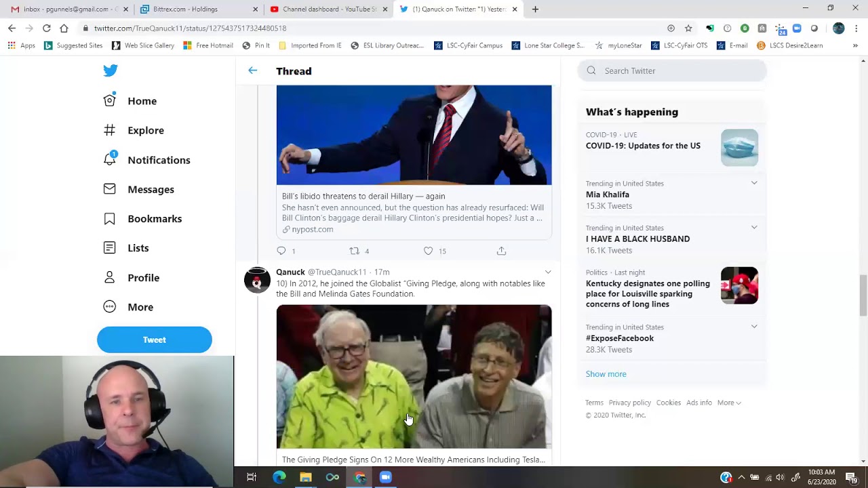Viewport: 868px width, 488px height.
Task: Like the tweet with 15 likes
Action: 428,251
